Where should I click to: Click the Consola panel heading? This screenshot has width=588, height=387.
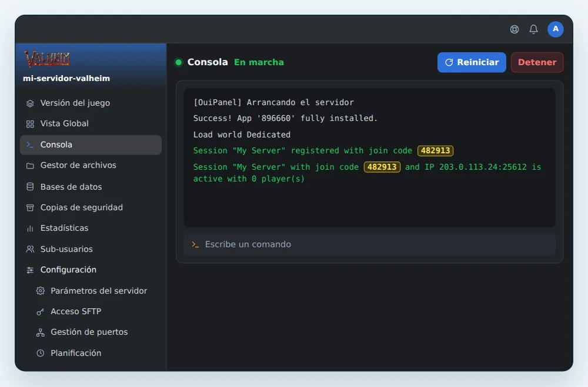click(x=208, y=62)
